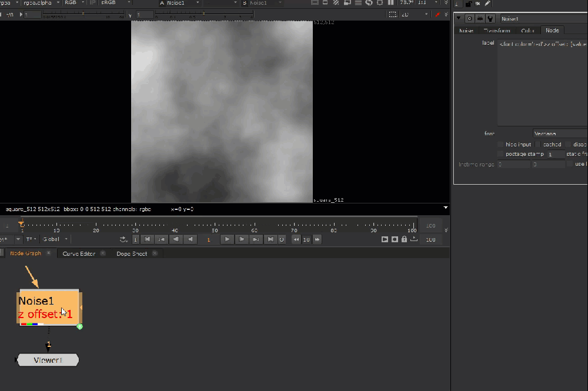This screenshot has width=588, height=391.
Task: Collapse the Noise1 properties panel
Action: [x=459, y=19]
